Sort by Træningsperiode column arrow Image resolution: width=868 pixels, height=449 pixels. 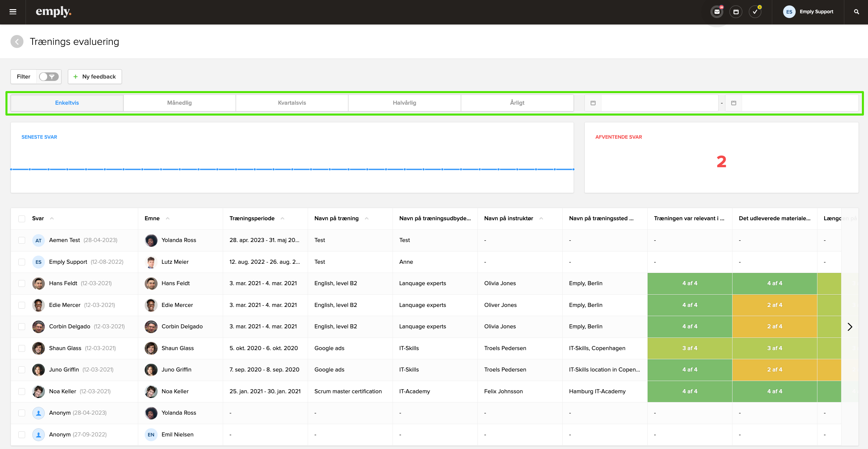(283, 219)
